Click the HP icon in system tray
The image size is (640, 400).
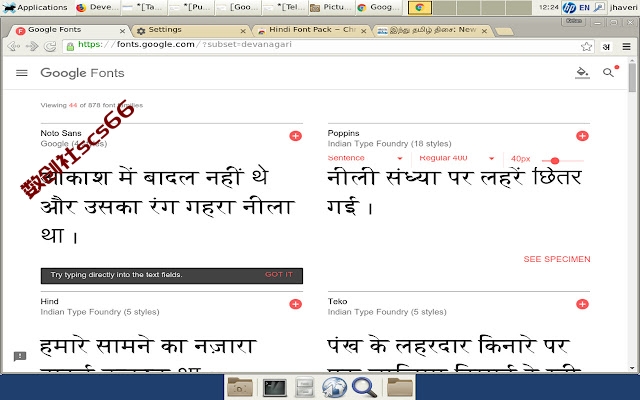[x=569, y=7]
